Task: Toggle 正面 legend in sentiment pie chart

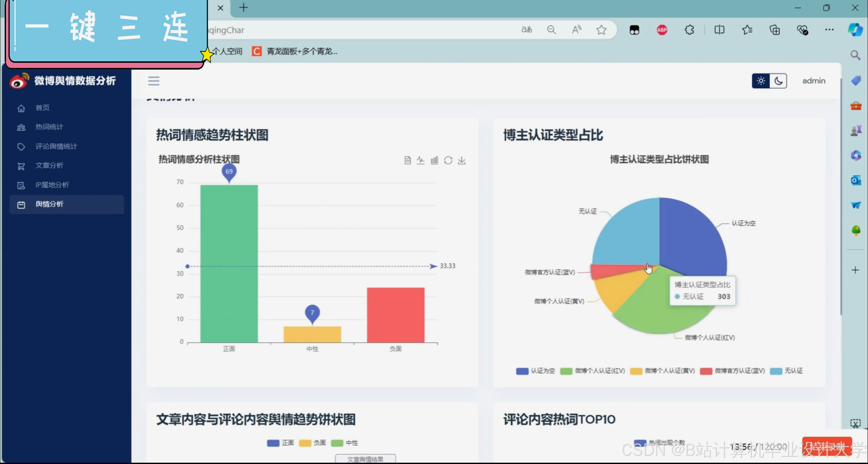Action: tap(280, 443)
